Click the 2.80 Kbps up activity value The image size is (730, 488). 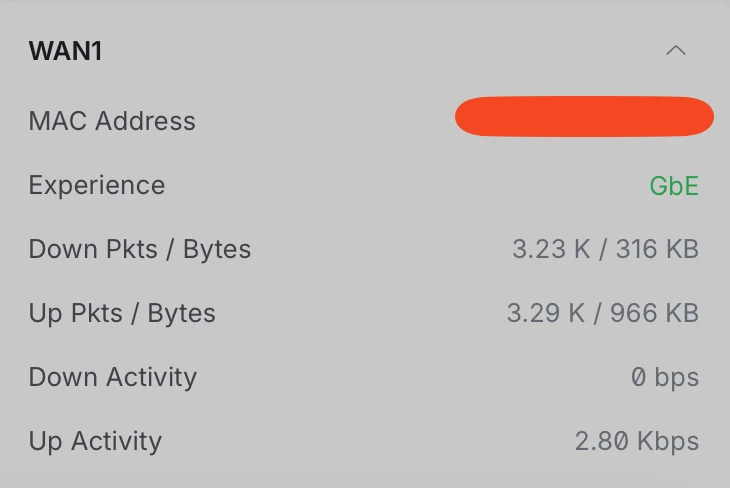(x=637, y=441)
